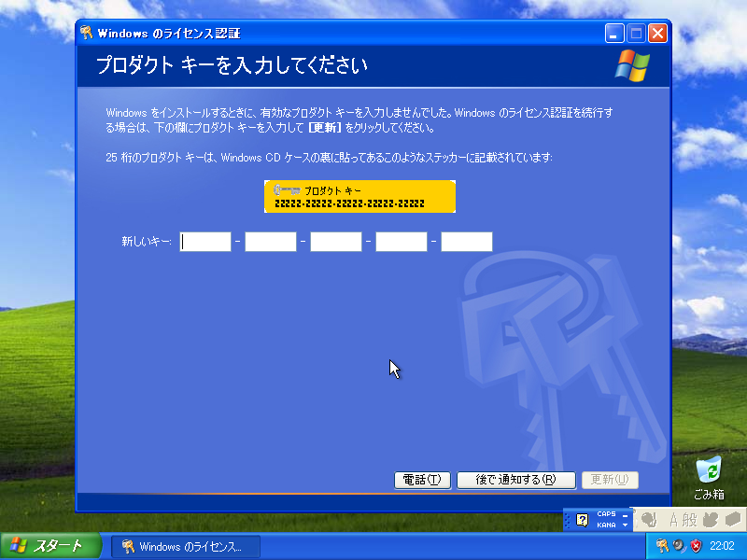Click the key icon on the dialog title bar
The height and width of the screenshot is (560, 747).
click(x=86, y=32)
